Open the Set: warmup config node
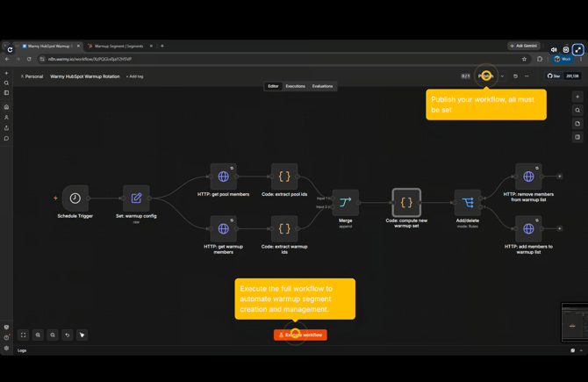The height and width of the screenshot is (382, 588). pyautogui.click(x=136, y=198)
